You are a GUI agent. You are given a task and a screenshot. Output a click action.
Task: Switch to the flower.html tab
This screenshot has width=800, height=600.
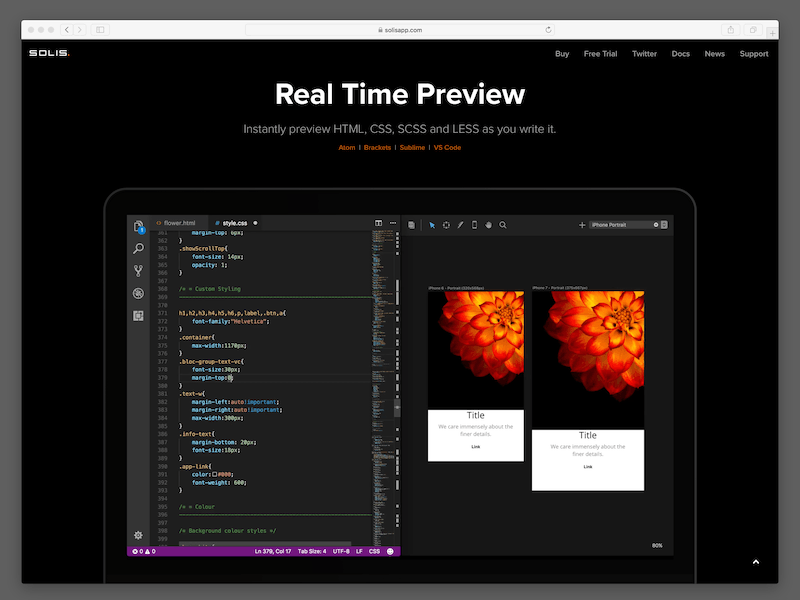(x=178, y=222)
